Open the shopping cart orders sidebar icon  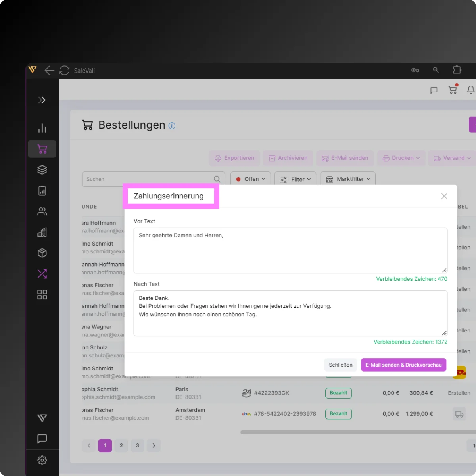click(42, 149)
